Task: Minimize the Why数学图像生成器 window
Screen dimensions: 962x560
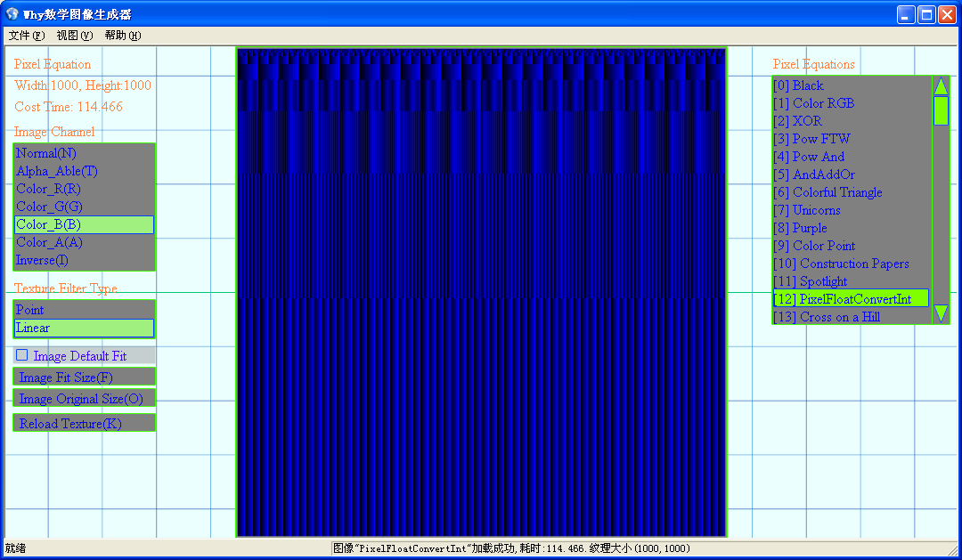Action: tap(906, 15)
